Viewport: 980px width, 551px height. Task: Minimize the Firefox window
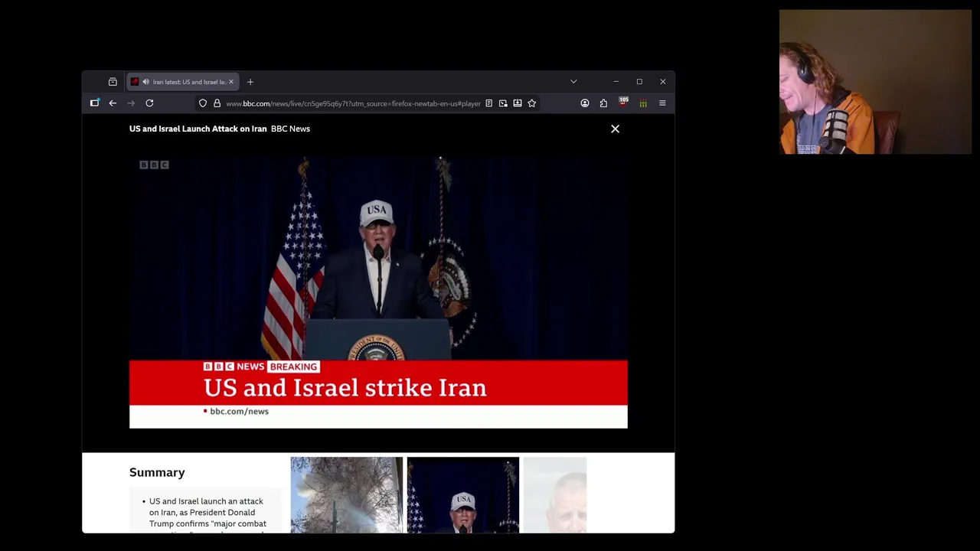pos(616,82)
